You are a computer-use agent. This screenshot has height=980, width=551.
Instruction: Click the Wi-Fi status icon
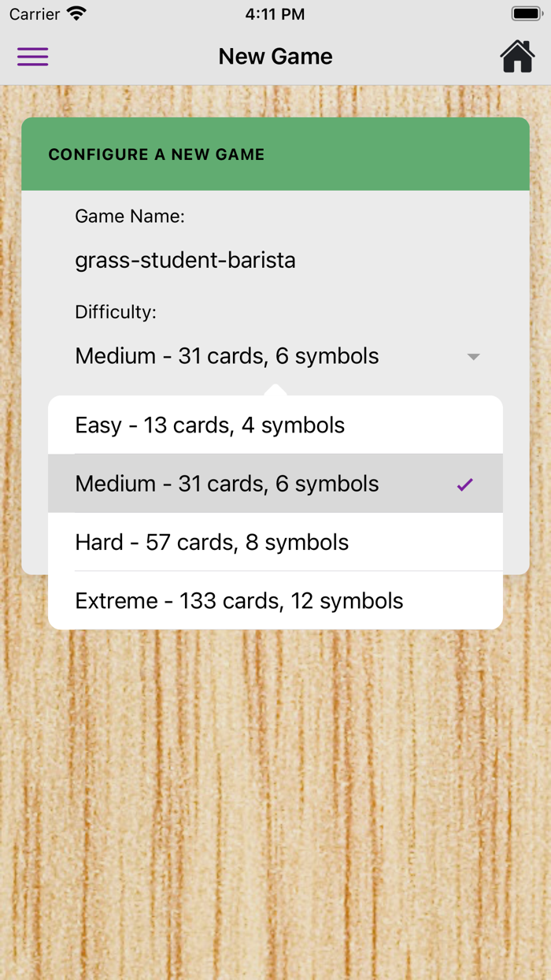(x=76, y=14)
